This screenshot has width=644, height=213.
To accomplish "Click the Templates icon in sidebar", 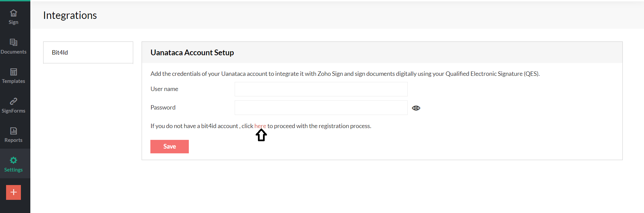I will [13, 72].
